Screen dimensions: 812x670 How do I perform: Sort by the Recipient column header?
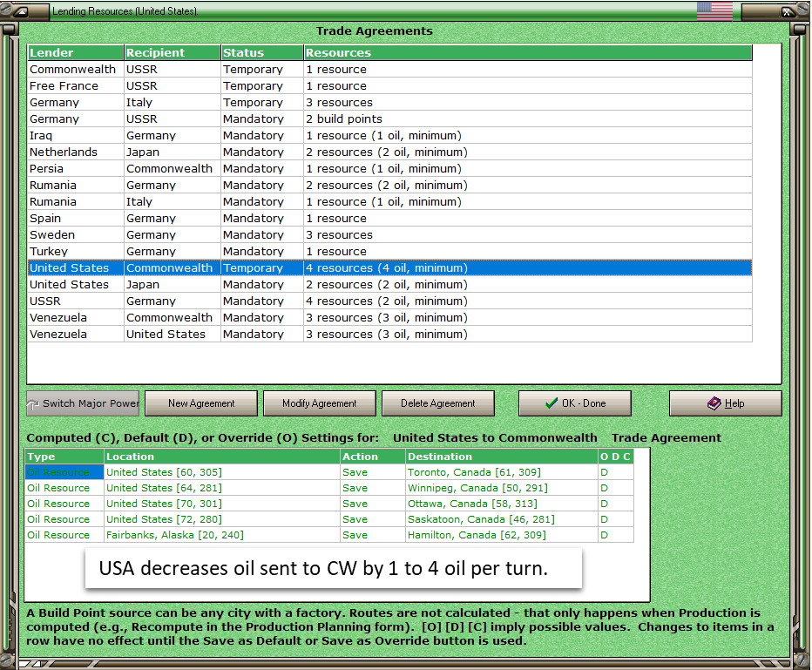[173, 52]
